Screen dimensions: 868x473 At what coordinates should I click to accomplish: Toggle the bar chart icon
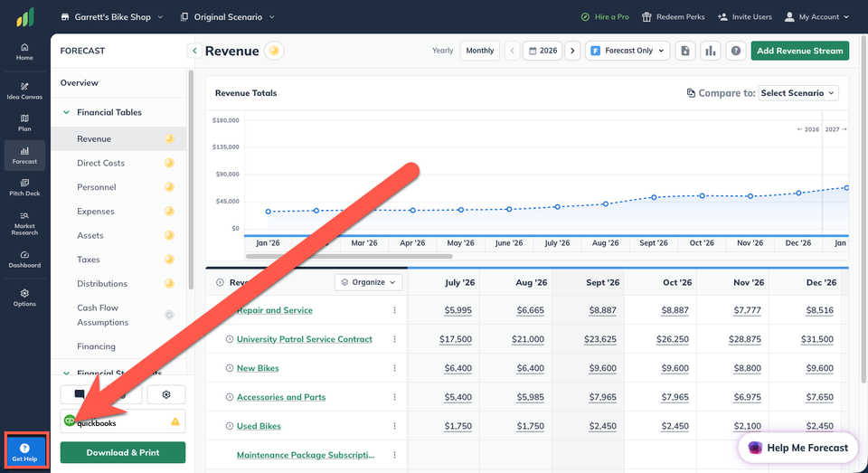(711, 51)
